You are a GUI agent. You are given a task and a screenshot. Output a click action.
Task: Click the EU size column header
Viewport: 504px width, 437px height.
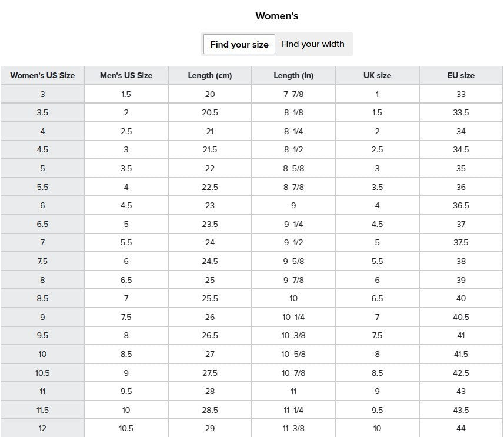461,75
